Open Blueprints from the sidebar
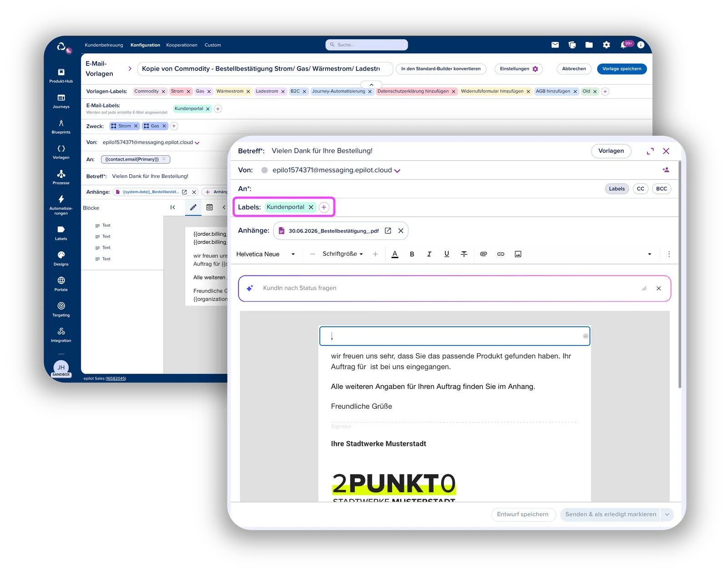Viewport: 728px width, 574px height. [x=61, y=127]
